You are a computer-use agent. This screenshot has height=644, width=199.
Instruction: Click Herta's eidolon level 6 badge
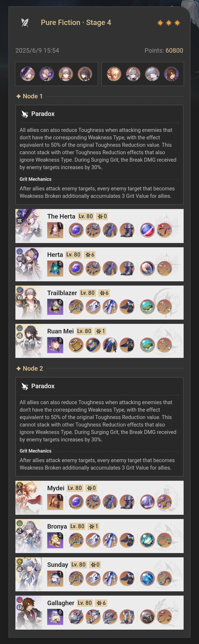[90, 255]
